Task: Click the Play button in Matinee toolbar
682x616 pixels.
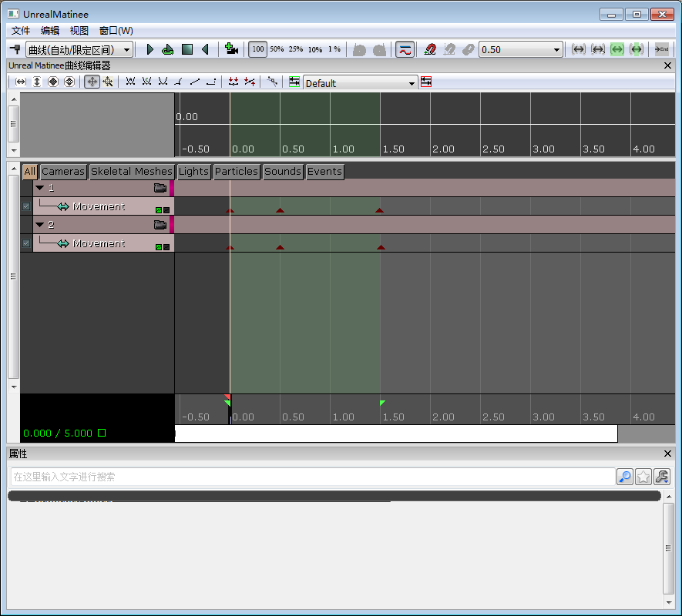Action: click(x=150, y=49)
